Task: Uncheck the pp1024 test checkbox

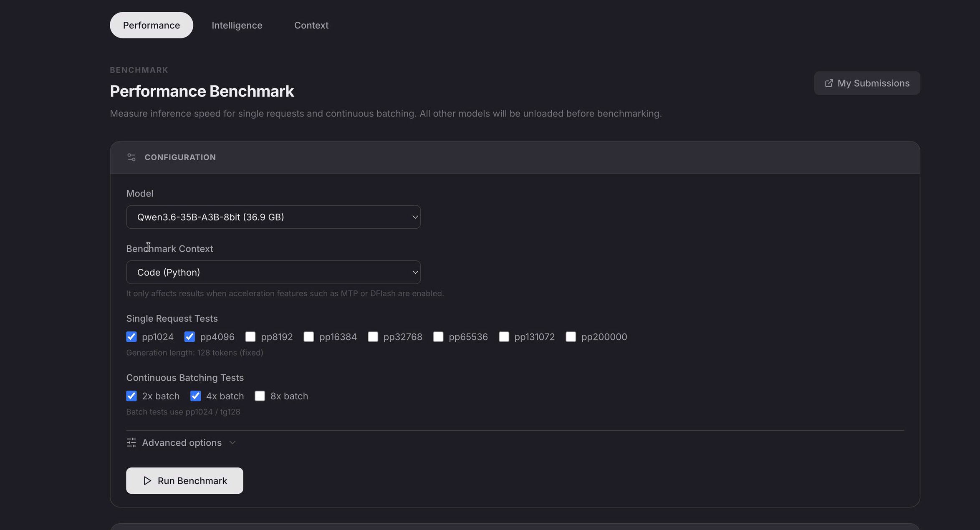Action: click(x=131, y=337)
